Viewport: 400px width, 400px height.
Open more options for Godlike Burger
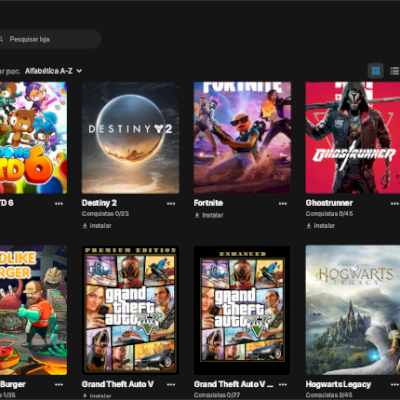coord(59,384)
